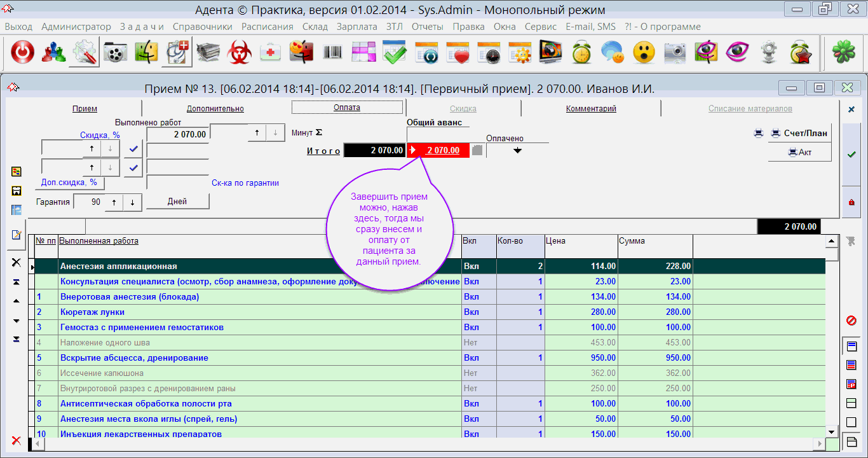
Task: Click the green alarm clock icon
Action: pyautogui.click(x=581, y=53)
